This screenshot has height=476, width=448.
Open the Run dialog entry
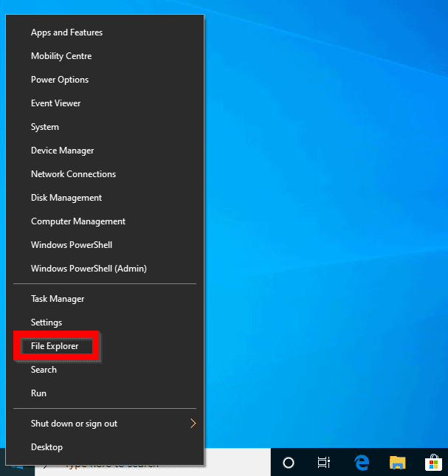click(x=105, y=393)
